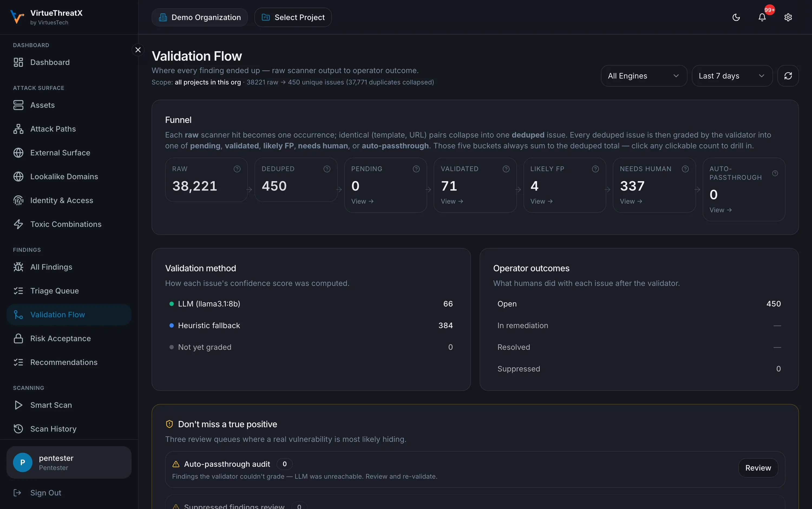Open the Select Project picker

[x=293, y=17]
